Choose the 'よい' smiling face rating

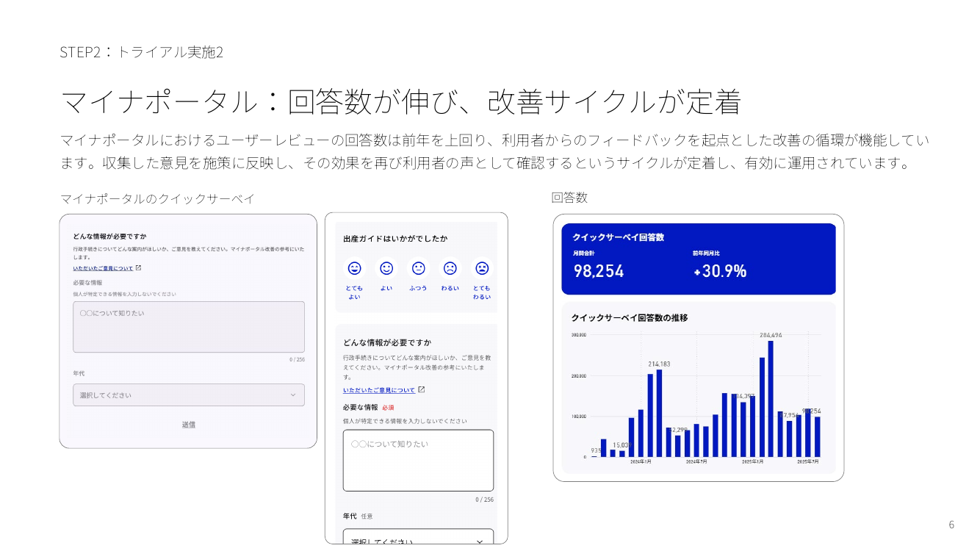pyautogui.click(x=386, y=268)
